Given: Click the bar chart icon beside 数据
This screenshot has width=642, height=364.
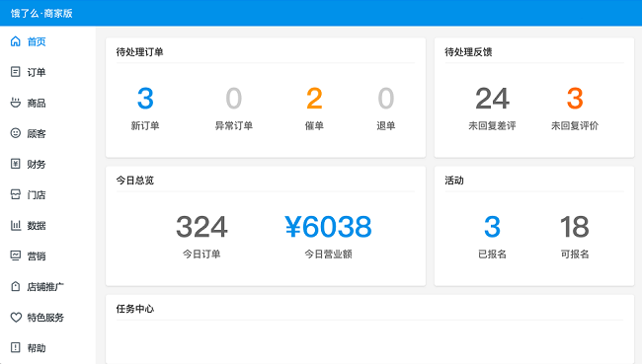Looking at the screenshot, I should 15,225.
